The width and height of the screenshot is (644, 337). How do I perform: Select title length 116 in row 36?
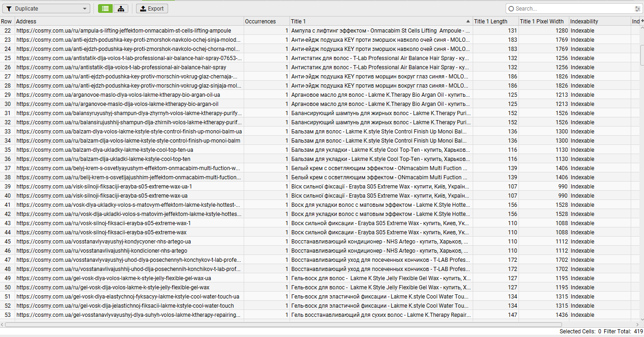click(x=496, y=159)
